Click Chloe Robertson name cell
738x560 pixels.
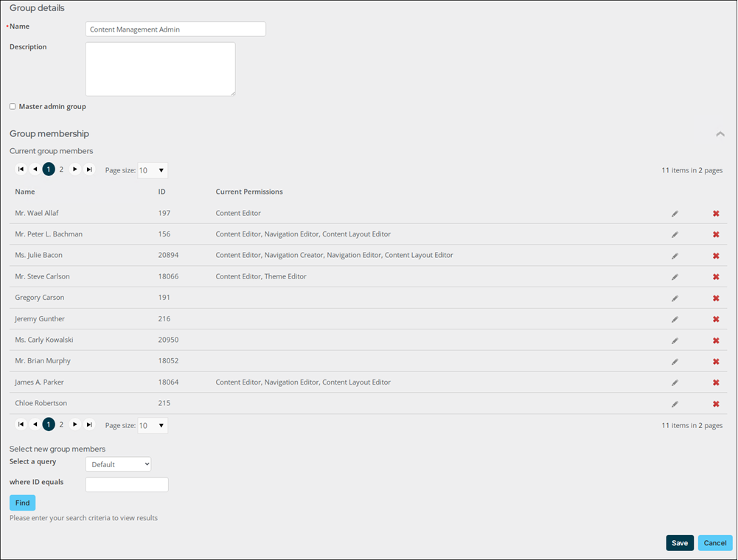[x=41, y=403]
